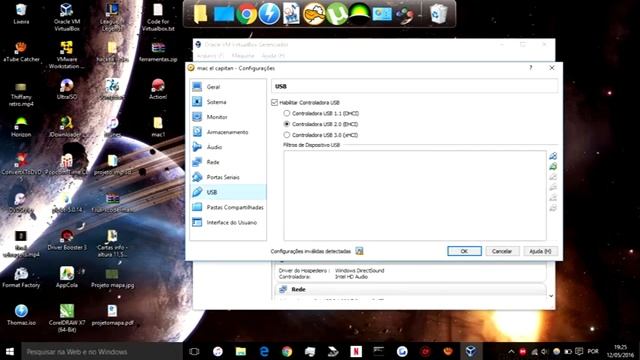Image resolution: width=640 pixels, height=360 pixels.
Task: Click the invalid settings warning icon
Action: pyautogui.click(x=359, y=251)
